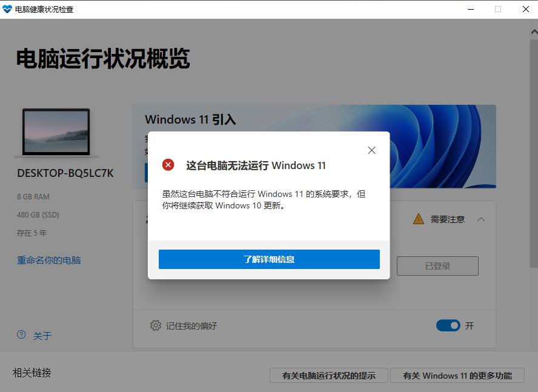Click the yellow warning triangle near 需要注意
538x392 pixels.
point(418,219)
